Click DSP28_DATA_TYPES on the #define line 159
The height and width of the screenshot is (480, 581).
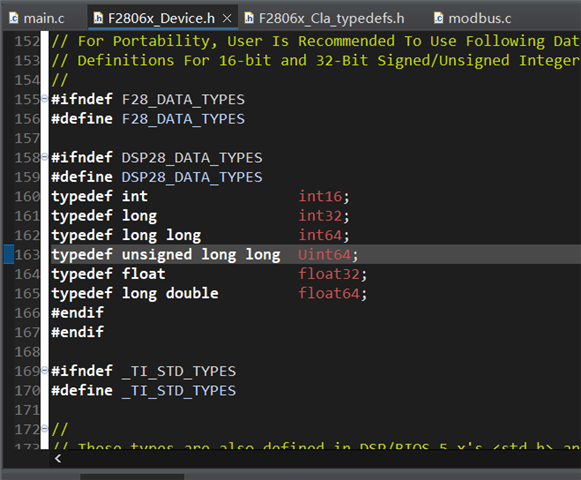pyautogui.click(x=192, y=177)
